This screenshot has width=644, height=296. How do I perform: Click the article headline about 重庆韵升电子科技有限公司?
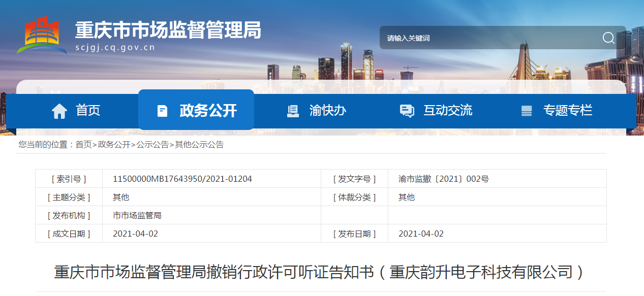[319, 272]
